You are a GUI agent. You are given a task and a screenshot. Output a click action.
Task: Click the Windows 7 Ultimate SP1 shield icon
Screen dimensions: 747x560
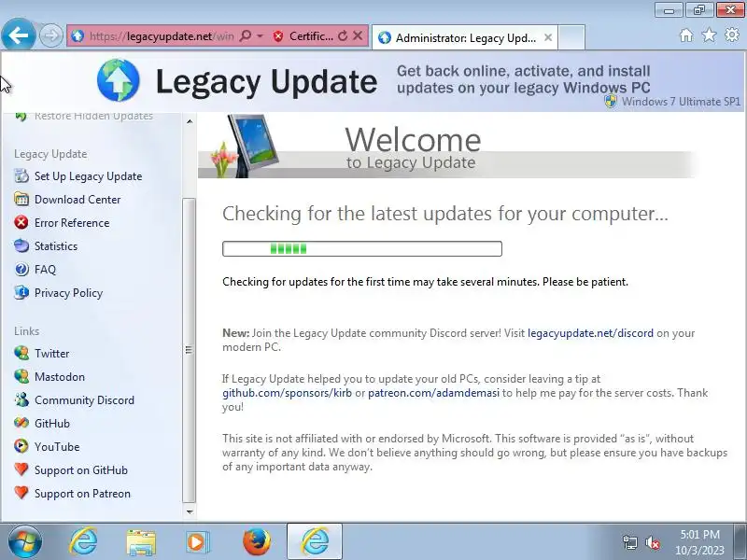(x=611, y=102)
